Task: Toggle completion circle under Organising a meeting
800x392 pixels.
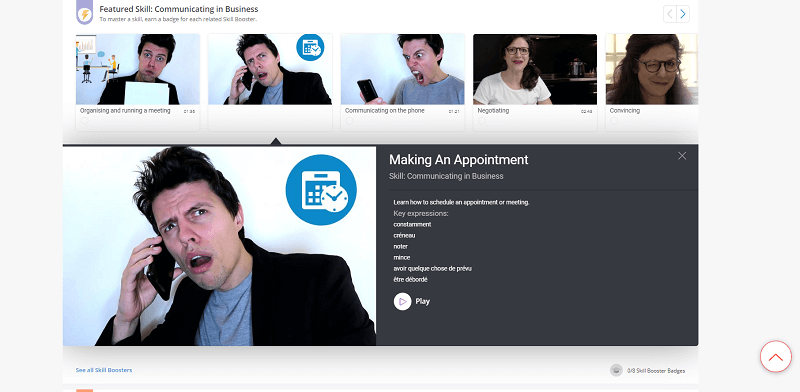Action: [x=84, y=121]
